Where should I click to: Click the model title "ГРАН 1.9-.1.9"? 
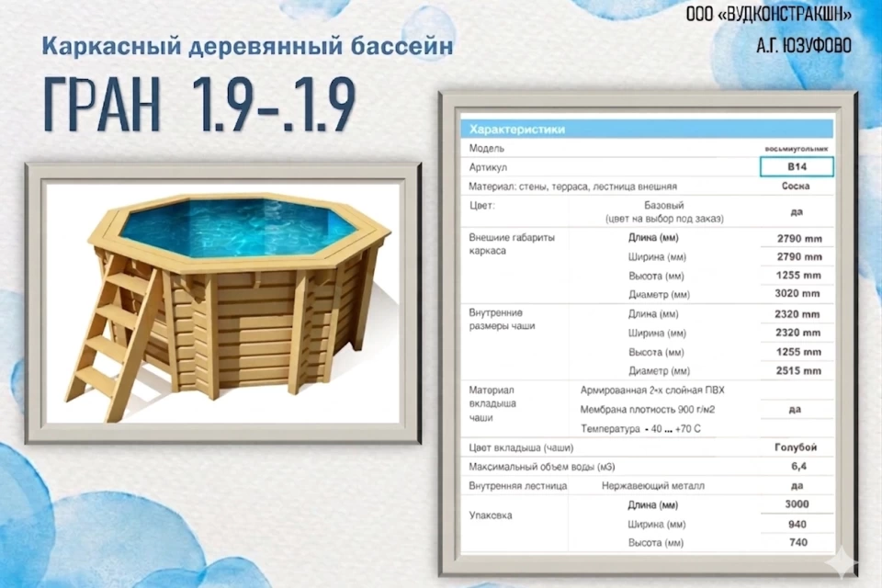199,106
